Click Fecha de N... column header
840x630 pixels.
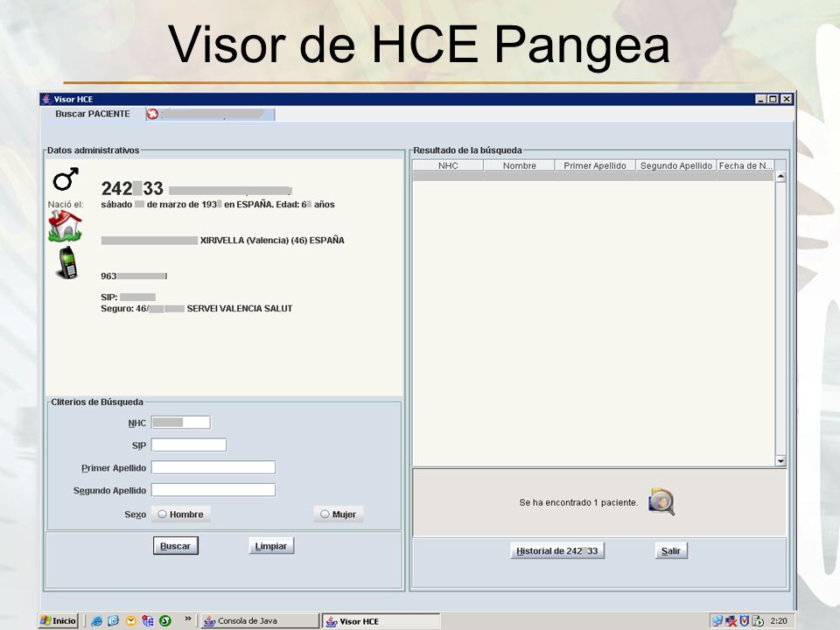point(745,165)
